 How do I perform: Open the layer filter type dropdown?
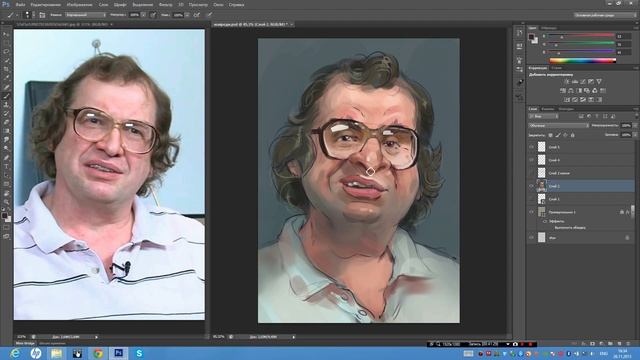click(544, 116)
